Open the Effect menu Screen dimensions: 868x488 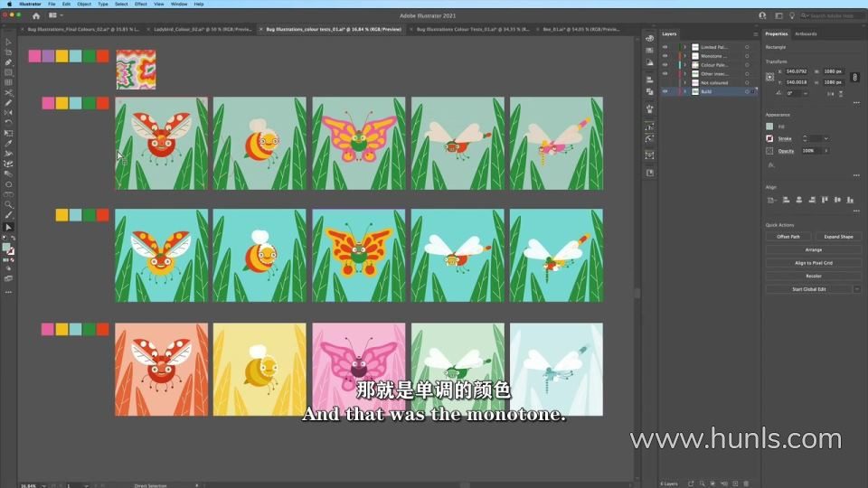(141, 4)
